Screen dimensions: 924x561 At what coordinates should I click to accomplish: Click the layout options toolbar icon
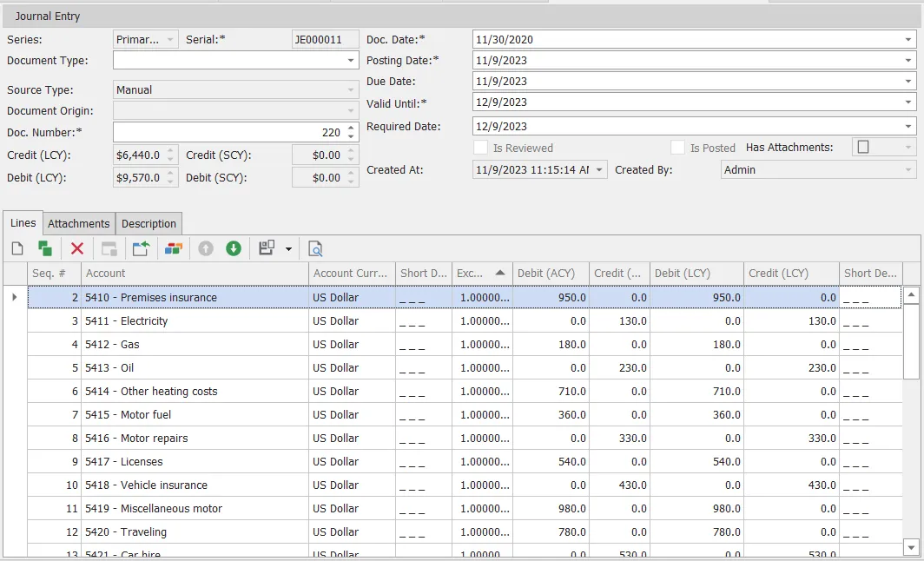coord(267,249)
